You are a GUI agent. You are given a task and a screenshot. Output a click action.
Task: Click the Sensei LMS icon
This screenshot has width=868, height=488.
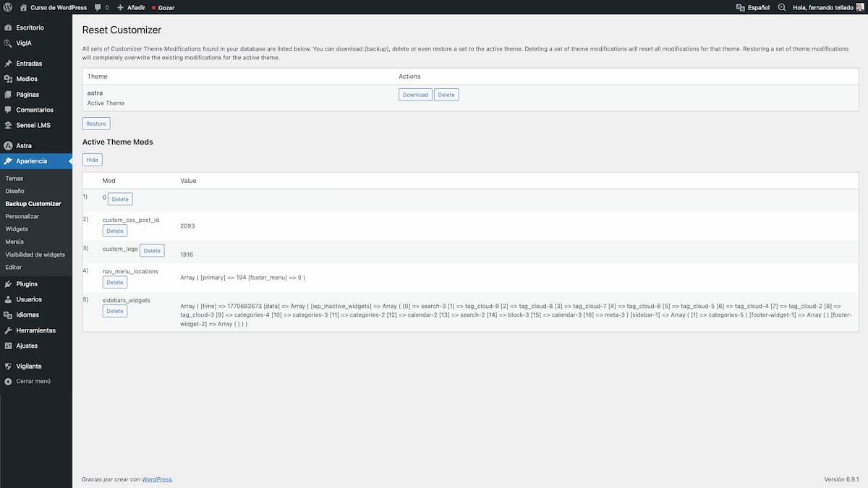click(x=8, y=125)
